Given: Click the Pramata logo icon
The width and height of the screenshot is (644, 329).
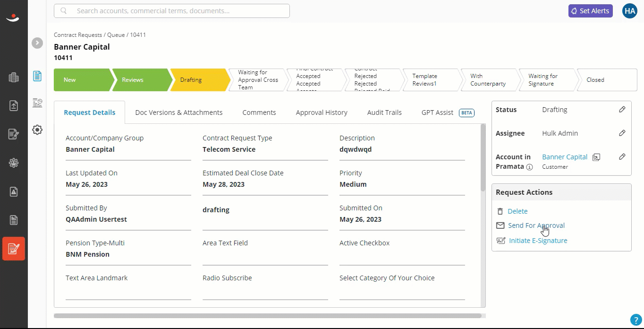Looking at the screenshot, I should (x=13, y=17).
